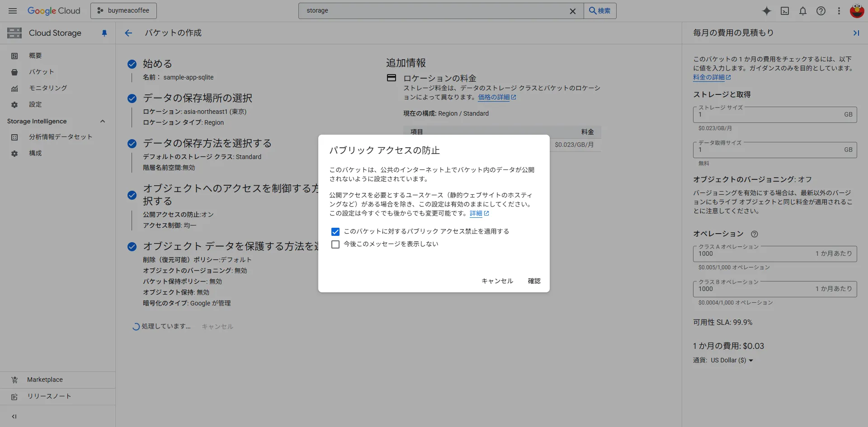This screenshot has width=868, height=427.
Task: Open the main navigation hamburger menu
Action: tap(13, 11)
